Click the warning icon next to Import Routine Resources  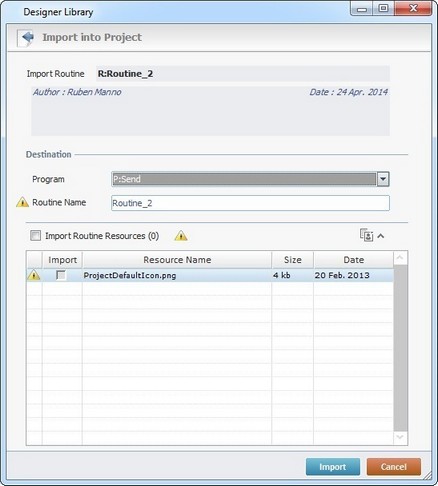pos(181,236)
